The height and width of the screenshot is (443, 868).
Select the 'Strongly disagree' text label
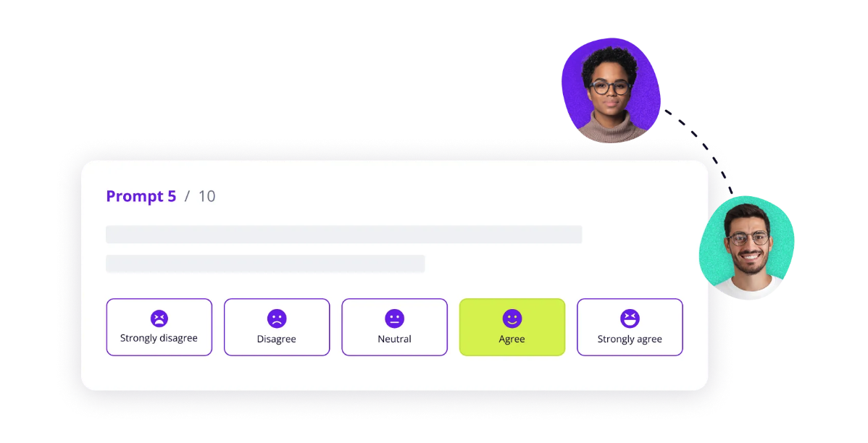pyautogui.click(x=159, y=338)
